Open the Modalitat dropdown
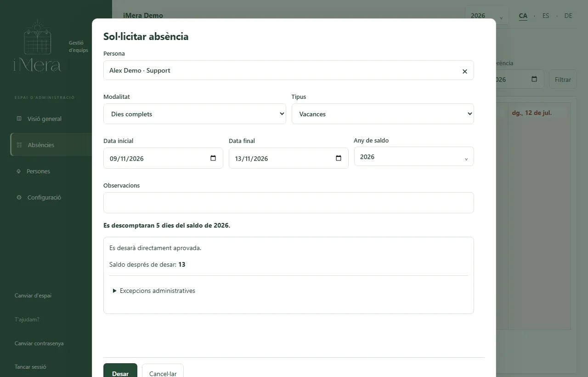This screenshot has height=377, width=588. 195,114
